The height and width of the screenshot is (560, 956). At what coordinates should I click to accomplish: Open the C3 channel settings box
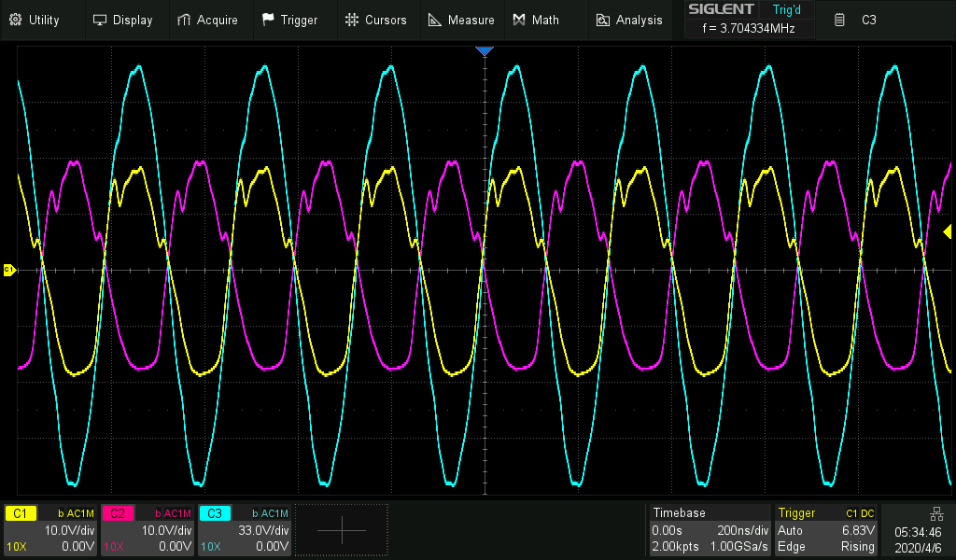(246, 529)
